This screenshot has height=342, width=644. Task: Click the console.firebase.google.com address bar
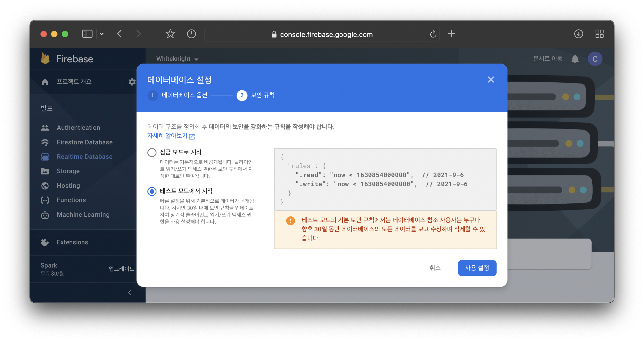coord(322,34)
